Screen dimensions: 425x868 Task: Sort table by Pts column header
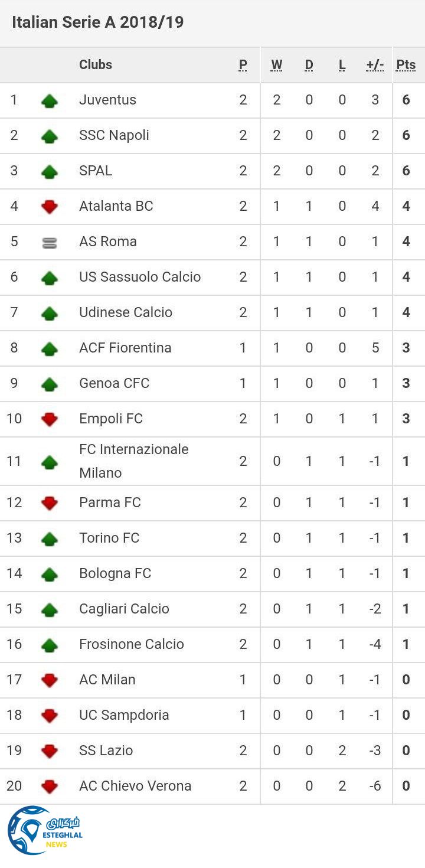coord(406,65)
